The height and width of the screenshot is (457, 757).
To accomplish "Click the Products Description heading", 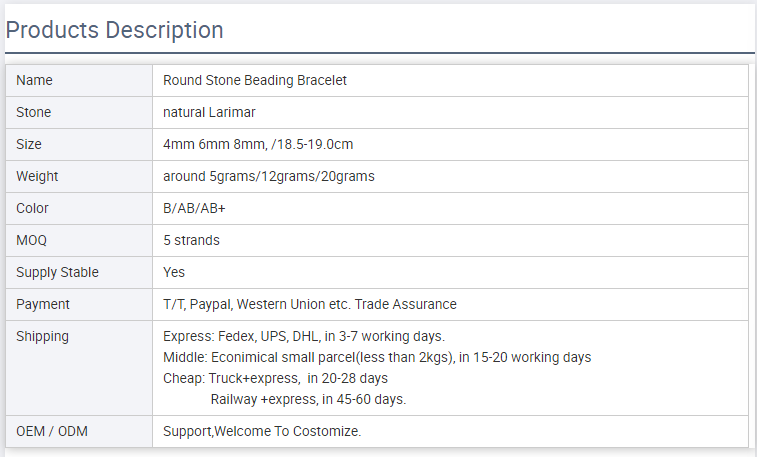I will pos(115,30).
